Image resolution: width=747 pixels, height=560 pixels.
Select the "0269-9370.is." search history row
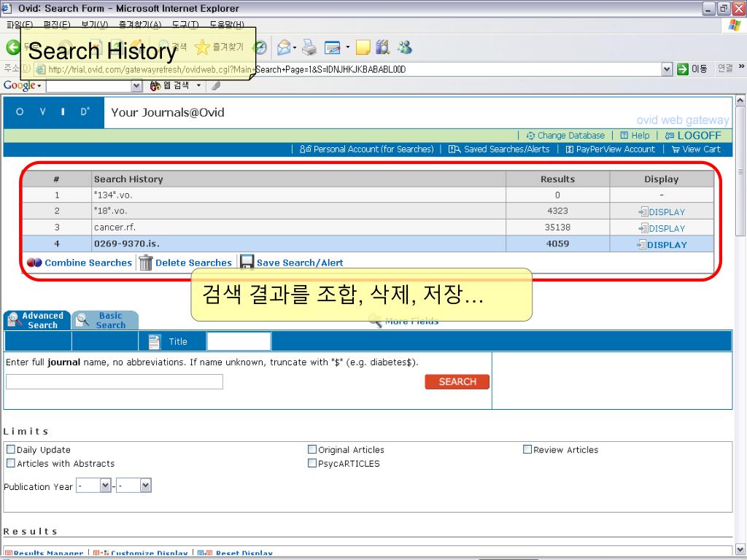pyautogui.click(x=368, y=244)
